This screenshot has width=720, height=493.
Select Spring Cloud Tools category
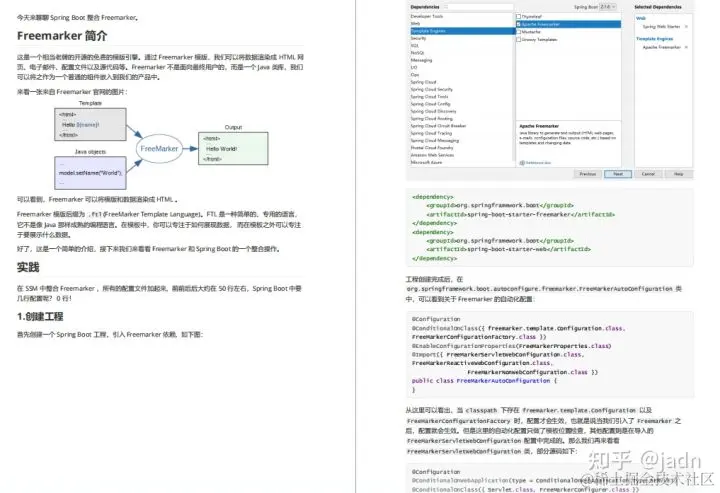(x=429, y=97)
